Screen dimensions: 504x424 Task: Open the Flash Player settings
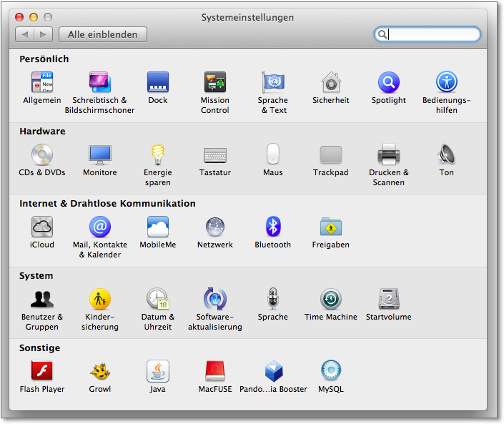pyautogui.click(x=41, y=372)
